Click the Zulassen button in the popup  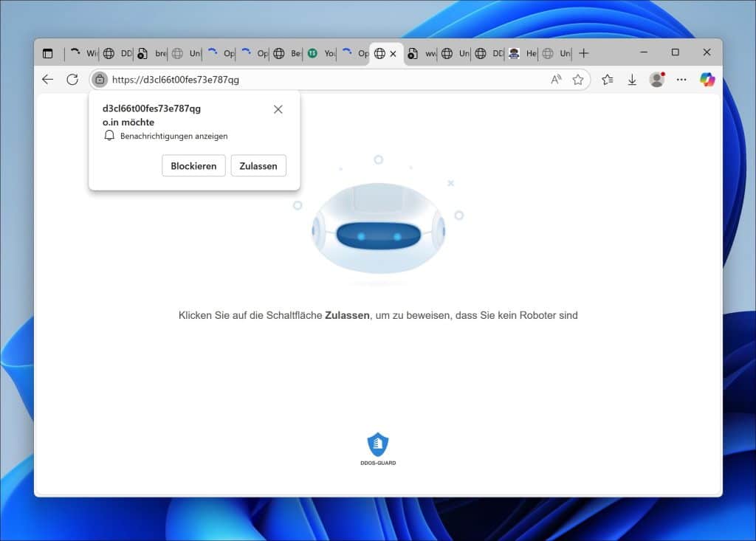[x=258, y=166]
